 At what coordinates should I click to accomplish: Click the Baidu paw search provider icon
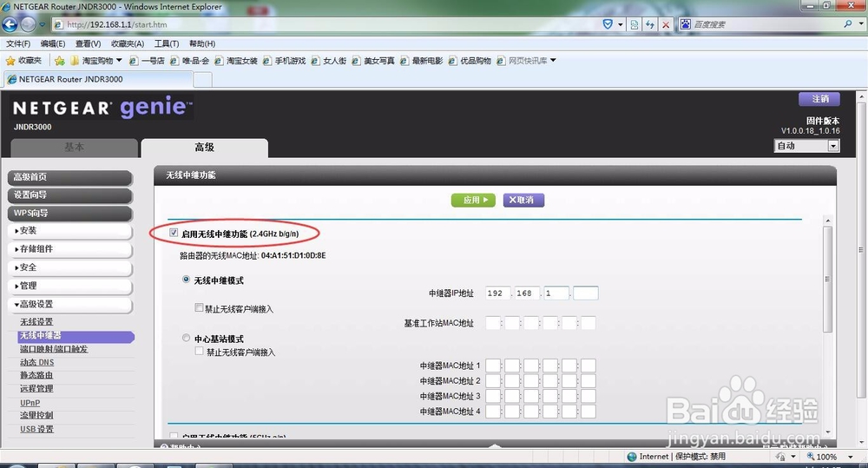click(x=686, y=23)
